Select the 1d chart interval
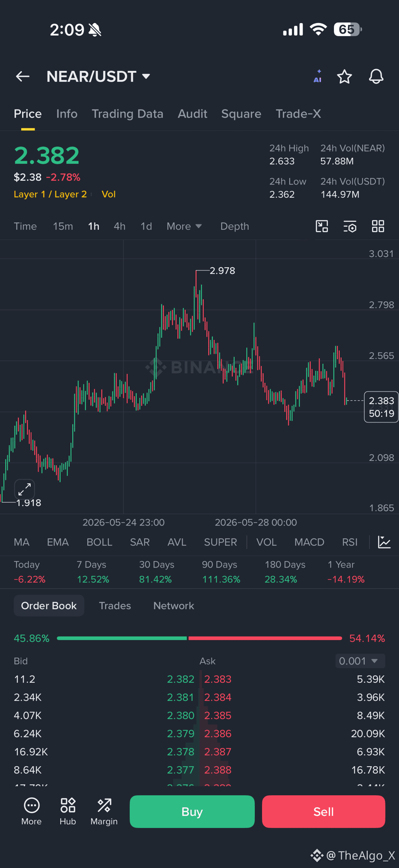399x868 pixels. pos(146,226)
